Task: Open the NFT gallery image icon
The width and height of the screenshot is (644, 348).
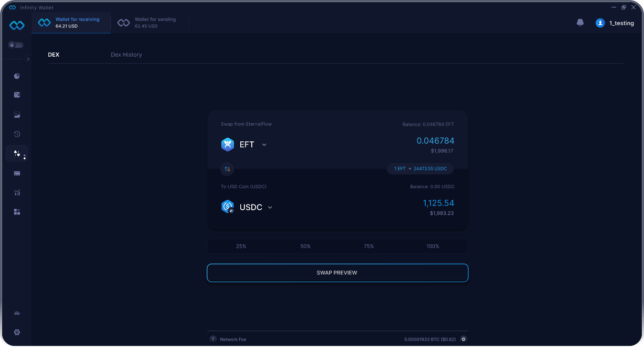Action: 17,115
